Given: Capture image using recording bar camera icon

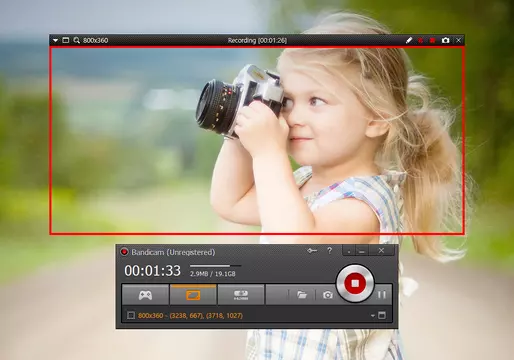Looking at the screenshot, I should (445, 40).
